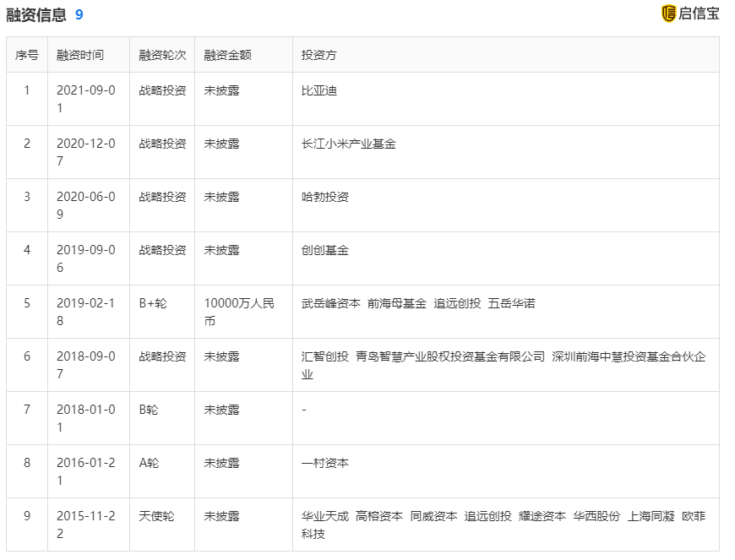Viewport: 735px width, 560px height.
Task: Open investor 上海同凝
Action: 651,516
